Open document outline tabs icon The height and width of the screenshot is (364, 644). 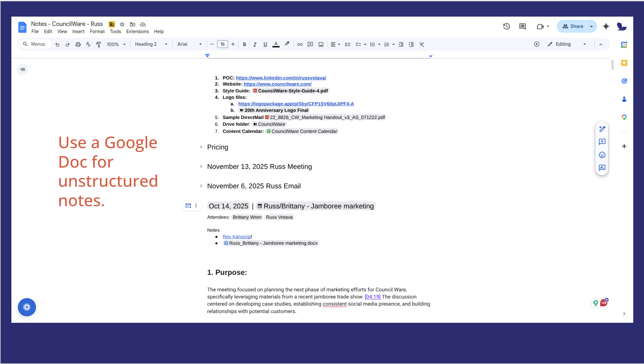(22, 69)
